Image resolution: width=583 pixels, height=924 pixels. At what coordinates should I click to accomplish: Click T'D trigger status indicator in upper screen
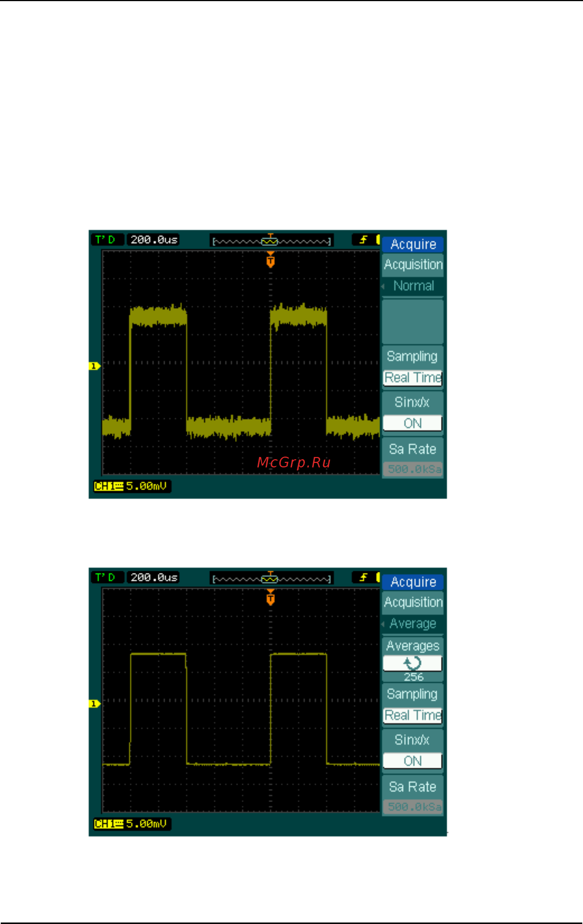(107, 240)
